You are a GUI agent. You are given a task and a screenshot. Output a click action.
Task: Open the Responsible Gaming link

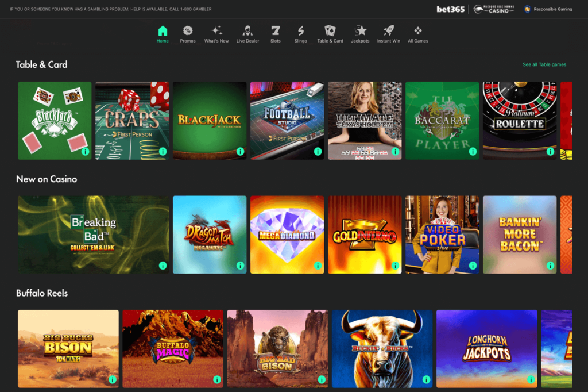click(548, 9)
